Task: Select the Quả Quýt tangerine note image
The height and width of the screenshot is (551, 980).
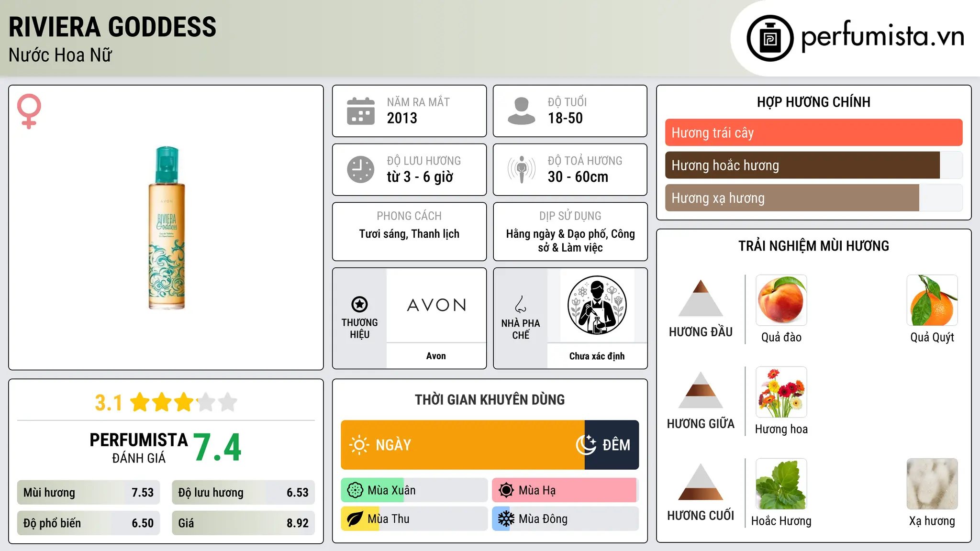Action: [932, 300]
